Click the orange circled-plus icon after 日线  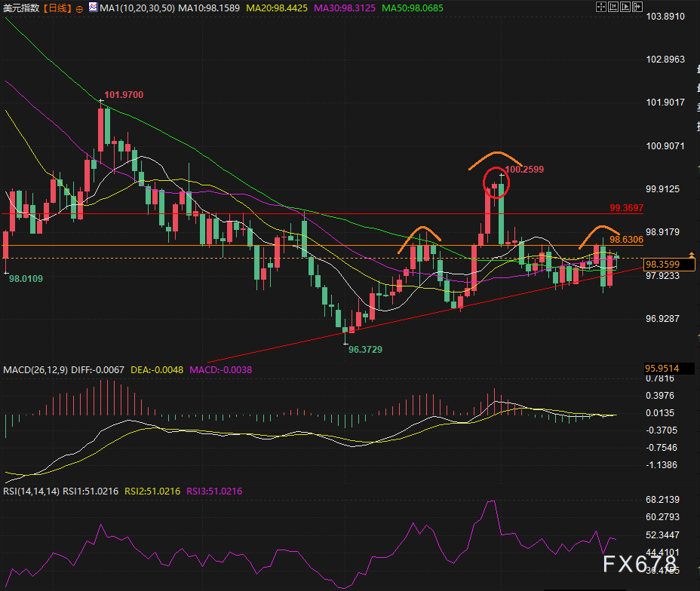coord(79,8)
